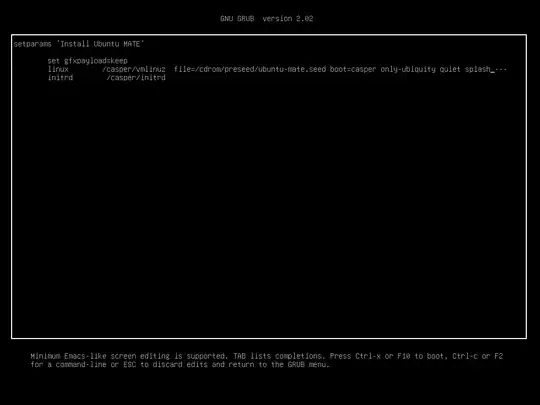Click the 'initrd' command word
Viewport: 540px width, 405px height.
60,77
